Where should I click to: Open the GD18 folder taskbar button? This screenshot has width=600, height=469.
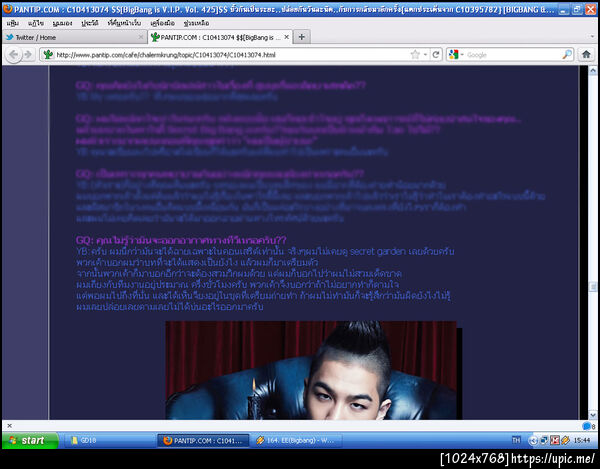tap(109, 440)
